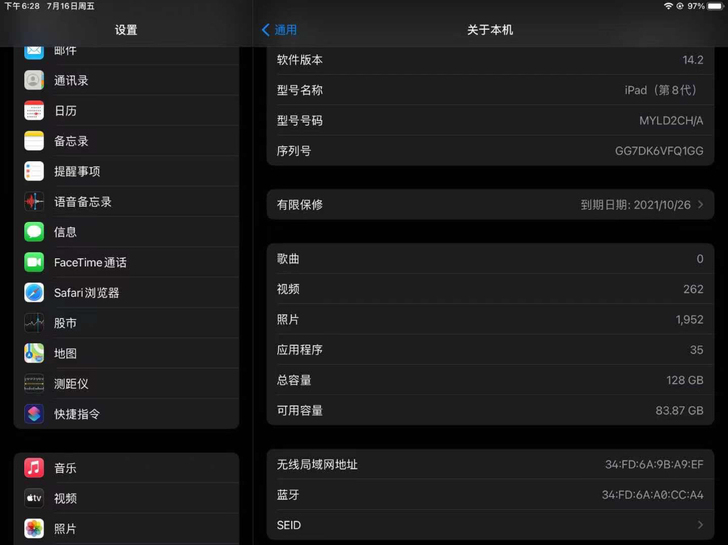This screenshot has width=728, height=545.
Task: Tap the Contacts (通讯录) icon
Action: 34,80
